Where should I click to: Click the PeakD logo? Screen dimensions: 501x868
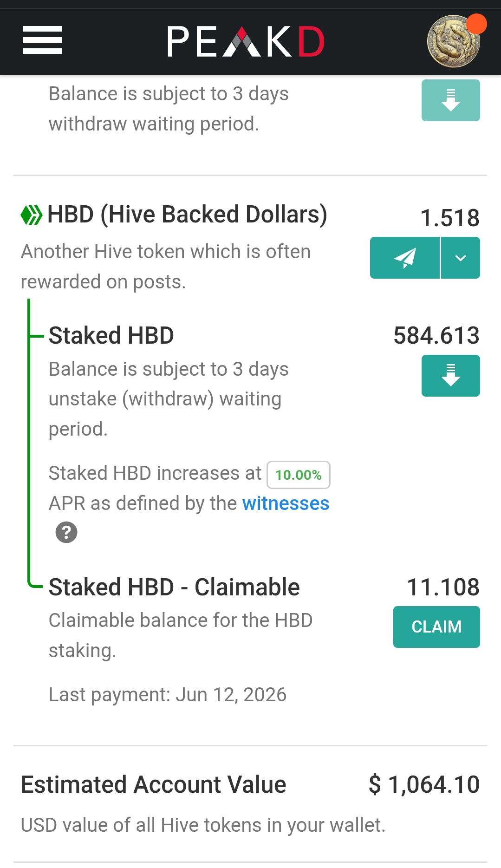click(246, 41)
